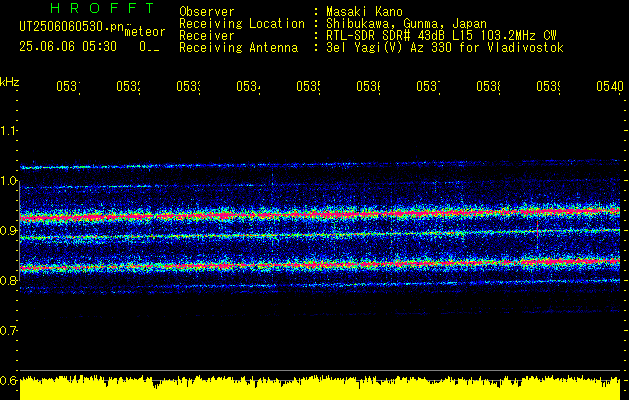Click the 0539 time marker
The width and height of the screenshot is (629, 400).
[x=548, y=87]
